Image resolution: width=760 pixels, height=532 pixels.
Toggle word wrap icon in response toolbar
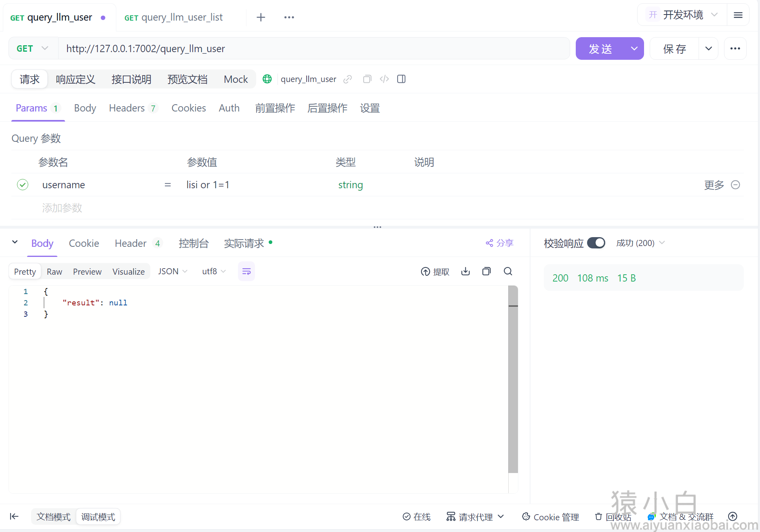click(246, 271)
